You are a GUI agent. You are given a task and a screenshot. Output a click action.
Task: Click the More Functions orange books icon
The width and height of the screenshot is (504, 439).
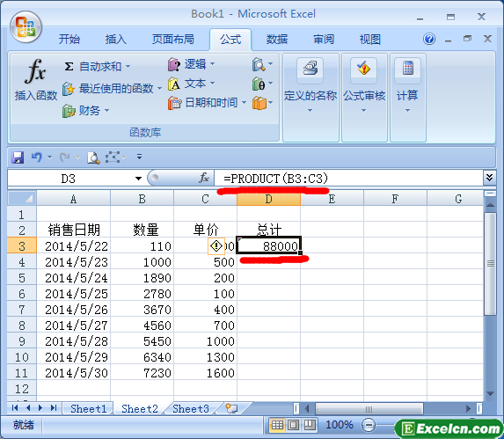(x=259, y=103)
